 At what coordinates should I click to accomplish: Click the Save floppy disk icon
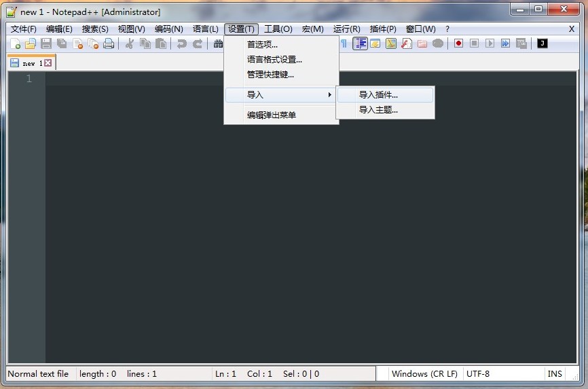coord(46,44)
